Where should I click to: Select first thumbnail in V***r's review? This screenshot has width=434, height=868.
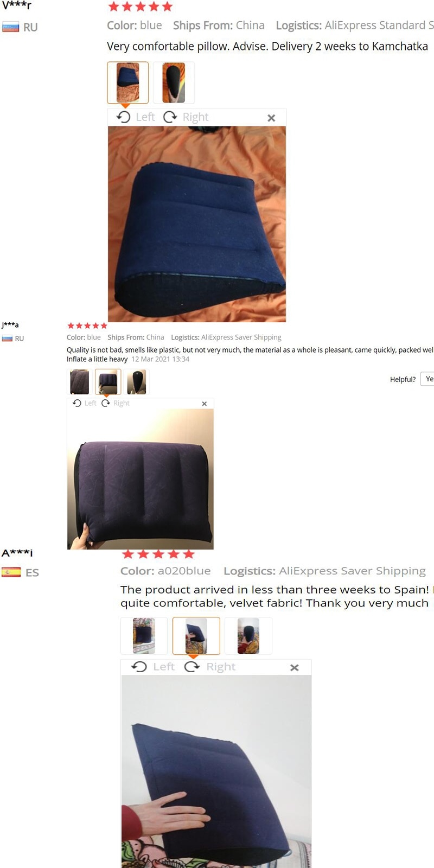(x=127, y=82)
